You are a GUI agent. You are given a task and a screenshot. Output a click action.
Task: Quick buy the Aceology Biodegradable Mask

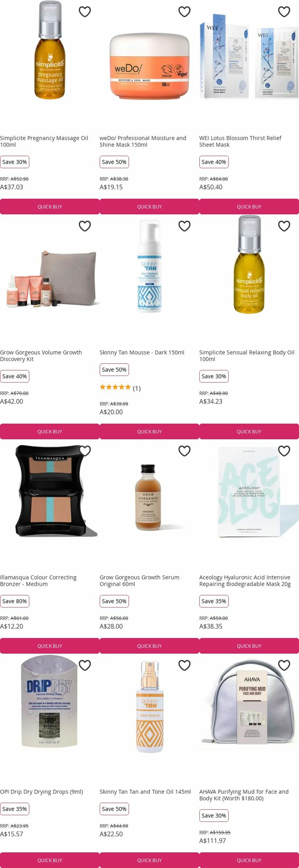(x=249, y=646)
